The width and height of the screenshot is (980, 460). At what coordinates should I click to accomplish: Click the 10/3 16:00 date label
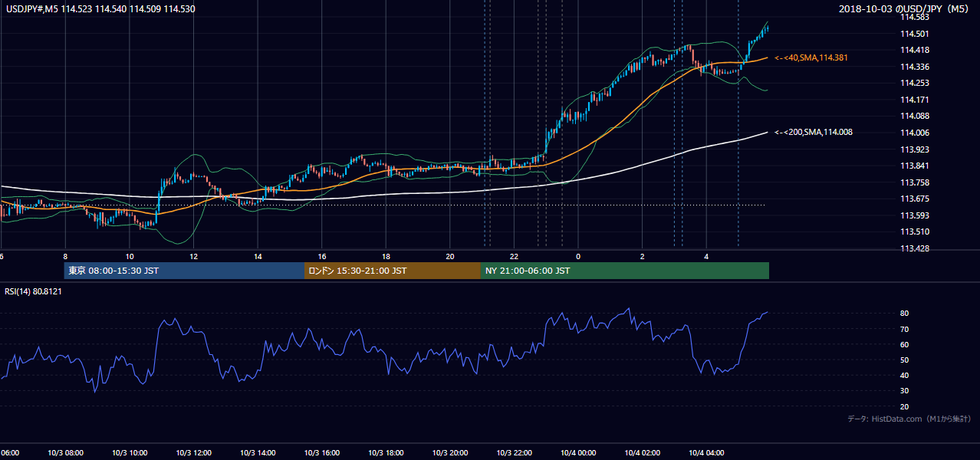(x=322, y=452)
